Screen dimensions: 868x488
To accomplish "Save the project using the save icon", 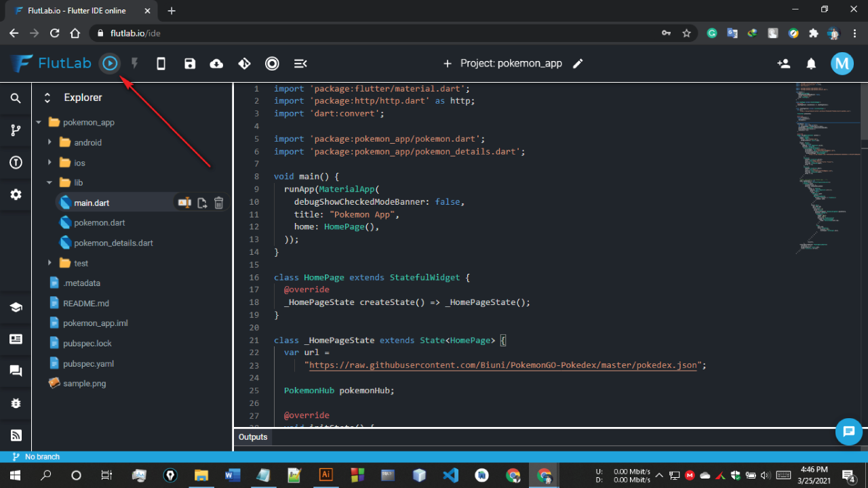I will point(190,63).
